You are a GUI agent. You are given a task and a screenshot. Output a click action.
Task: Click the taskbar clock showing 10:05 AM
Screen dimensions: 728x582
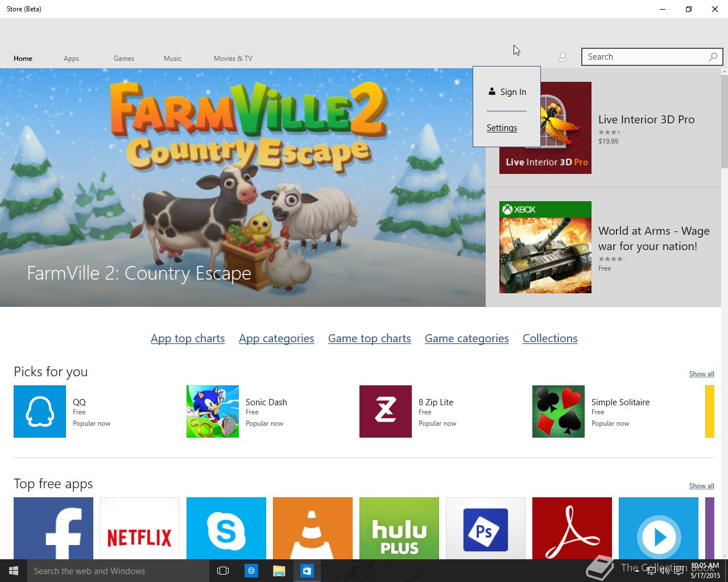(705, 571)
